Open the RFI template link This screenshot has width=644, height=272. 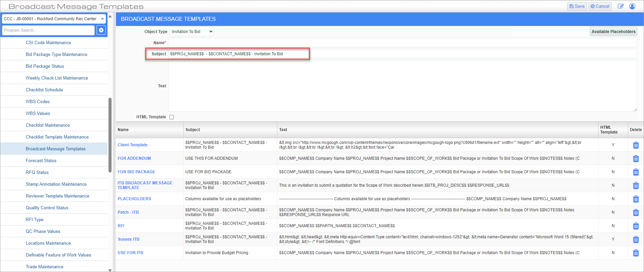click(x=121, y=226)
